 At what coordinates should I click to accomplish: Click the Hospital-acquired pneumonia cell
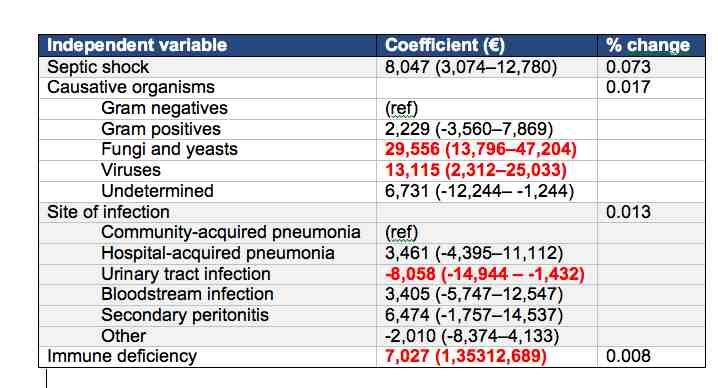[x=218, y=253]
